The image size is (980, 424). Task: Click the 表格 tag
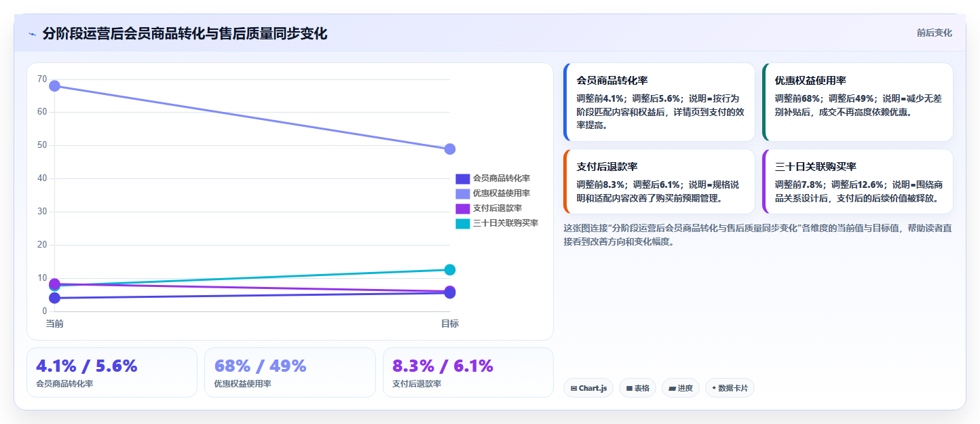(x=637, y=388)
